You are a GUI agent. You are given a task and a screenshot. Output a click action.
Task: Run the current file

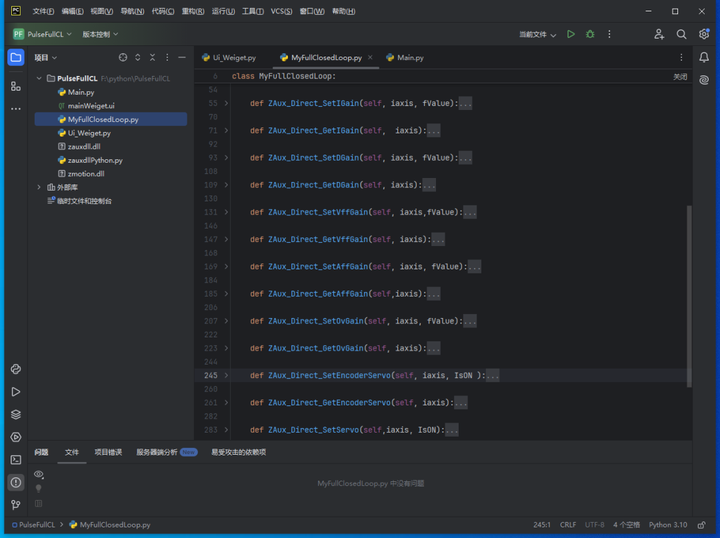coord(571,34)
